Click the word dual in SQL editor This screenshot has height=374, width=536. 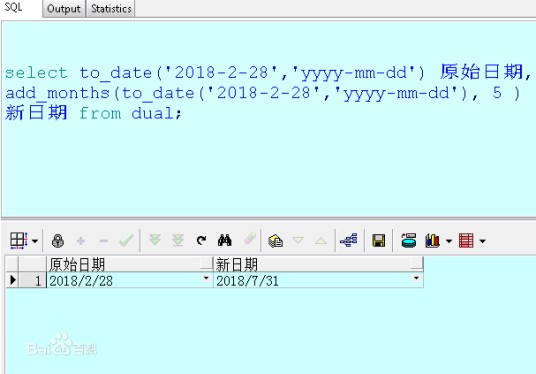(x=153, y=113)
